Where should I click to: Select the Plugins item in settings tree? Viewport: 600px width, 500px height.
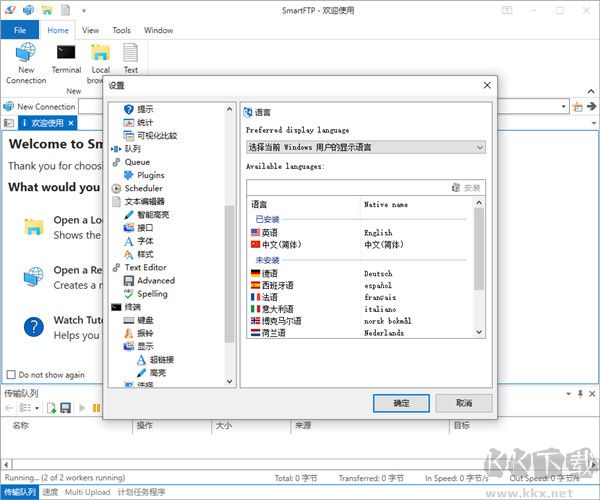tap(150, 175)
